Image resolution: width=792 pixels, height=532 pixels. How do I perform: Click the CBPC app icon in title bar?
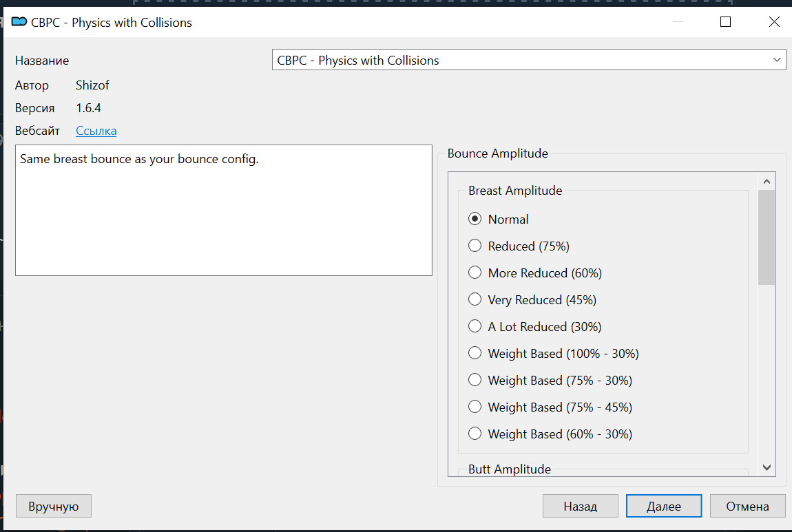pyautogui.click(x=19, y=22)
